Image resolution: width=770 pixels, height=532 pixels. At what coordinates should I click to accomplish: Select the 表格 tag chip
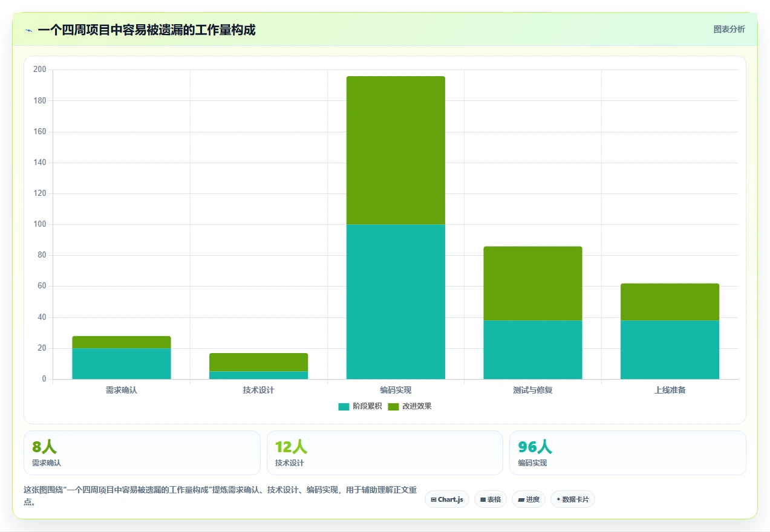(x=491, y=499)
